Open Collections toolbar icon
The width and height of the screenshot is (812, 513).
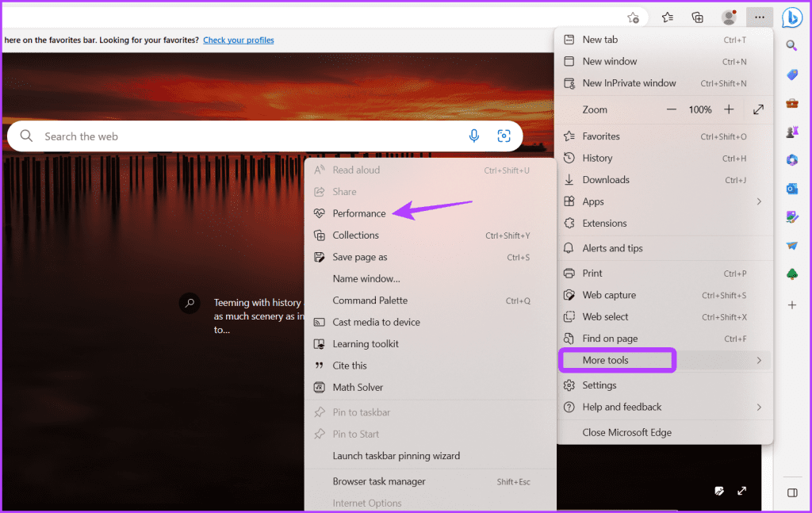[698, 17]
